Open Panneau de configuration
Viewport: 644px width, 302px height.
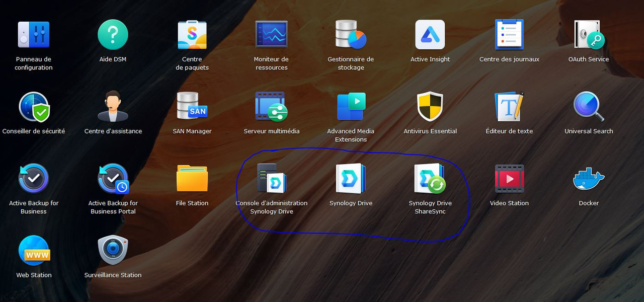(x=34, y=35)
